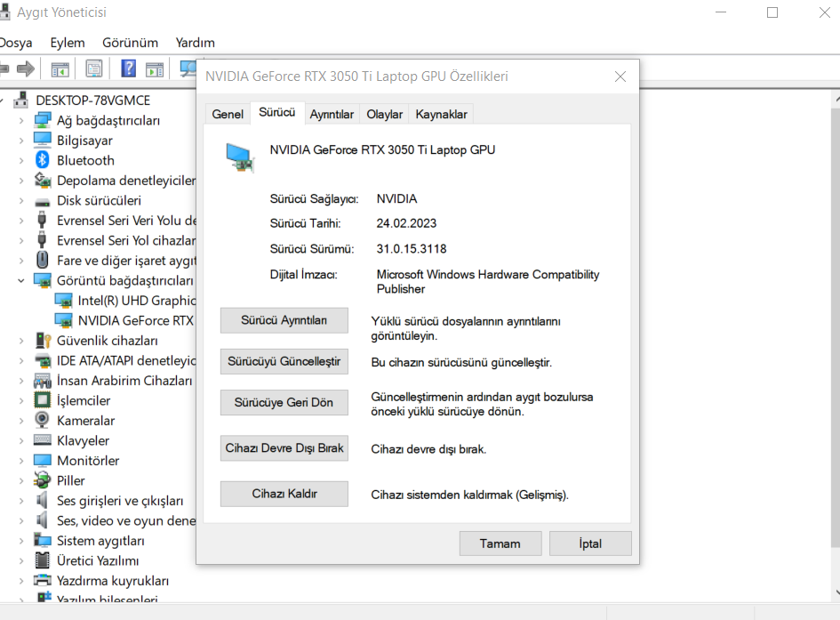840x620 pixels.
Task: Click the Piller battery icon
Action: (43, 480)
